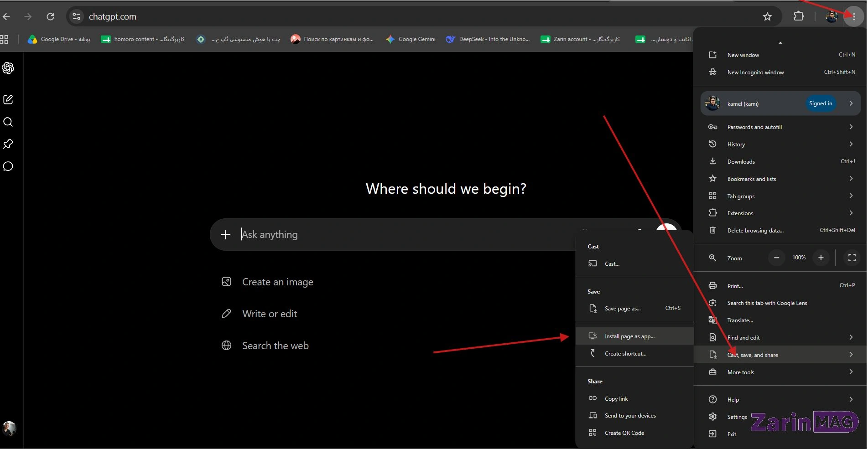Select Save page as option
This screenshot has height=449, width=868.
pos(634,309)
